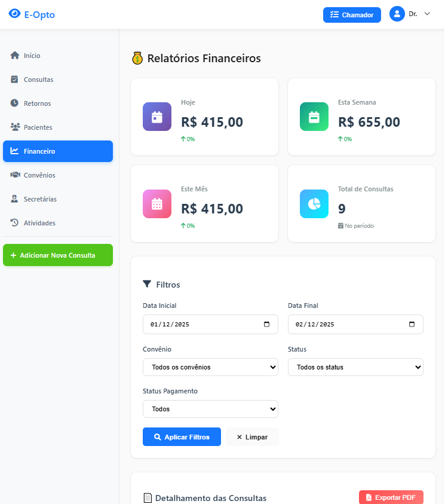Click the Total de Consultas value 9

pos(342,209)
